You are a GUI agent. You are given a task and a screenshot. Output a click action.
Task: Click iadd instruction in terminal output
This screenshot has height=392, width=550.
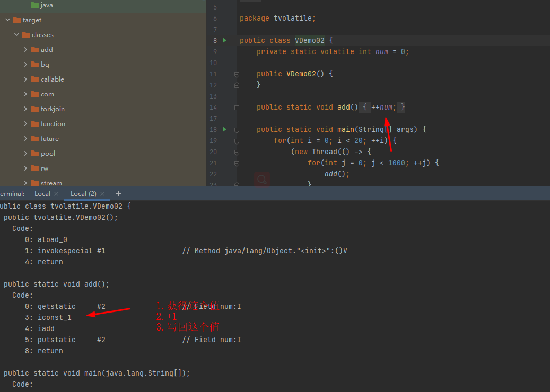[x=46, y=328]
